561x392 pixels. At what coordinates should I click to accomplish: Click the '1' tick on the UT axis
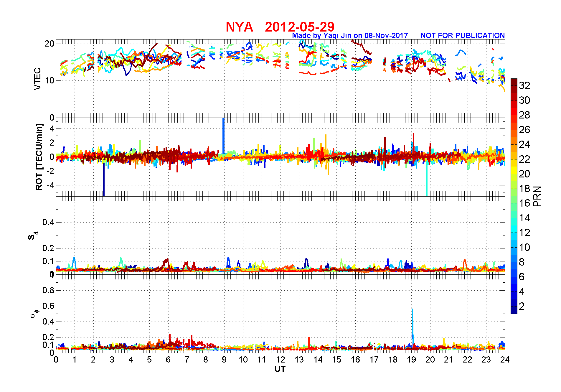pyautogui.click(x=75, y=360)
